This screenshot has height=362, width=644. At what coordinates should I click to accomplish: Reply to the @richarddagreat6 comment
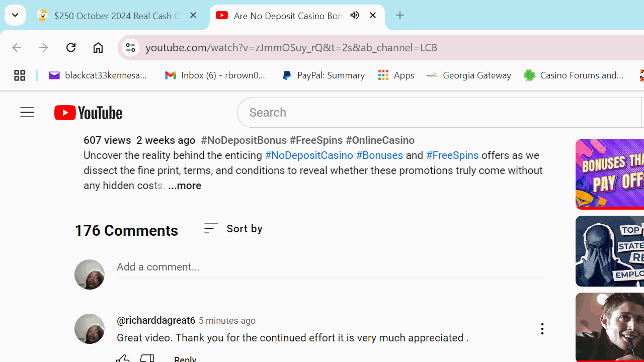coord(185,359)
